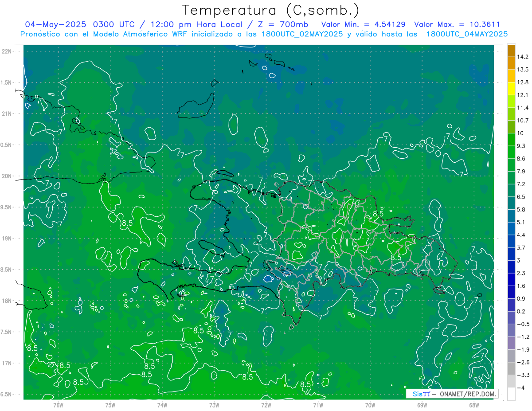
Task: Click the legend value "0.2"
Action: (521, 311)
